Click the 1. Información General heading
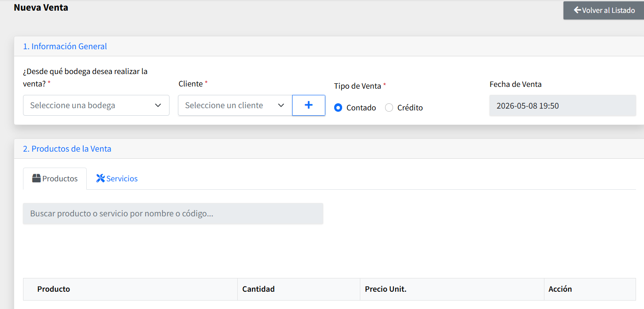Image resolution: width=644 pixels, height=309 pixels. pyautogui.click(x=65, y=46)
